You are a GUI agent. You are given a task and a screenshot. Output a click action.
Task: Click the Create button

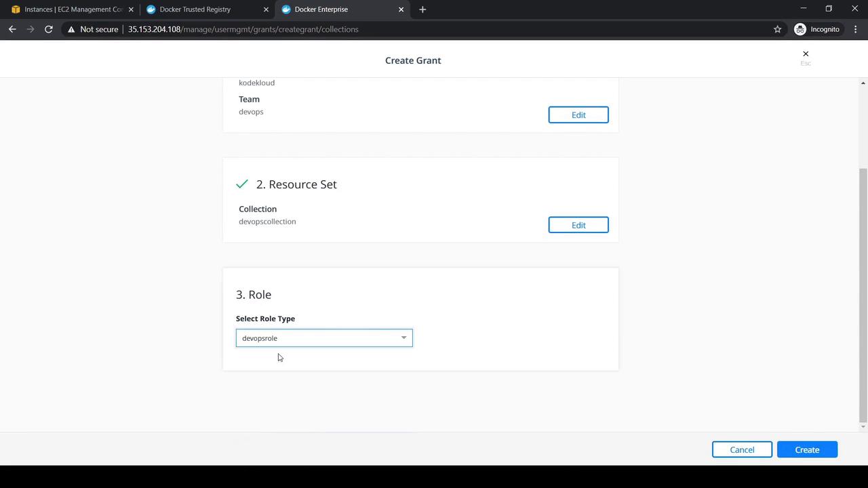coord(807,450)
